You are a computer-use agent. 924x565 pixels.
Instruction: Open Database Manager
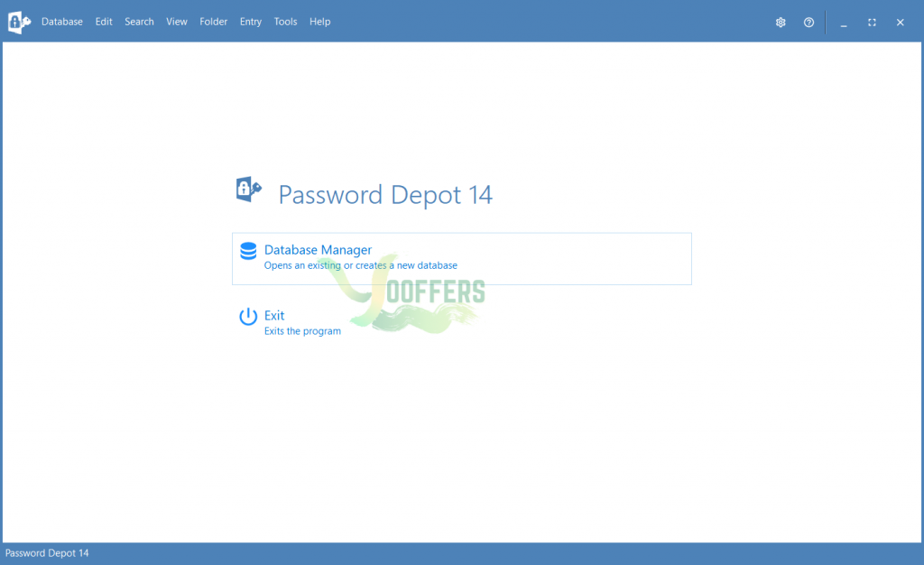click(461, 259)
